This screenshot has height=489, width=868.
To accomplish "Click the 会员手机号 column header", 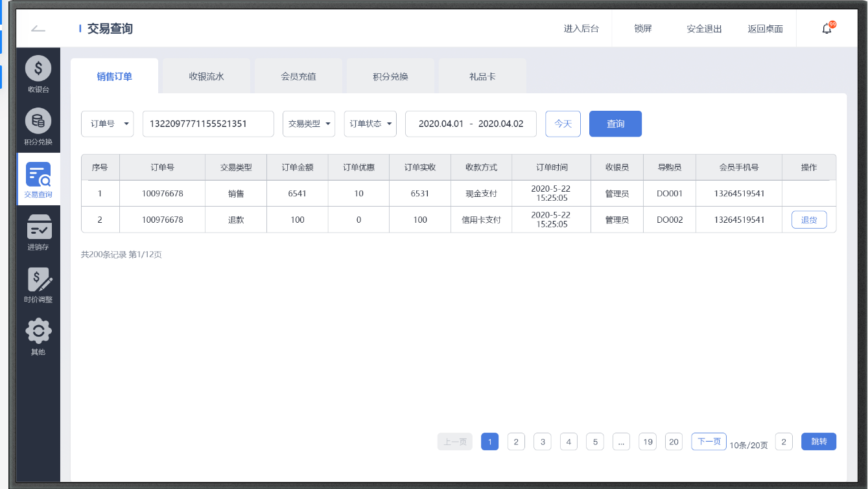I will (739, 167).
